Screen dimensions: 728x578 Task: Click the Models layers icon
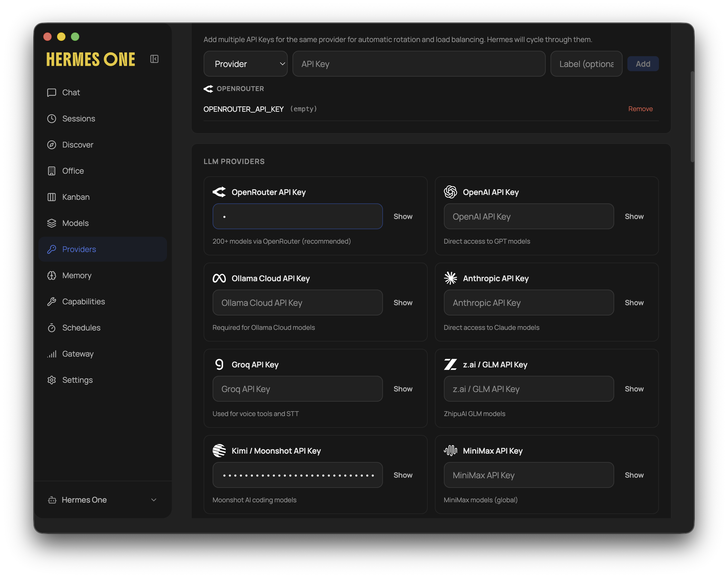pyautogui.click(x=52, y=223)
